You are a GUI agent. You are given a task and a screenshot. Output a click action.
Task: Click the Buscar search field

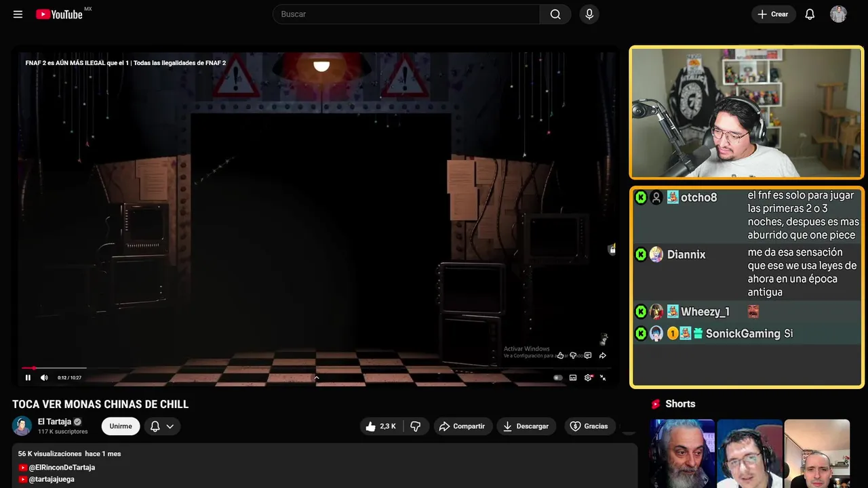[406, 14]
